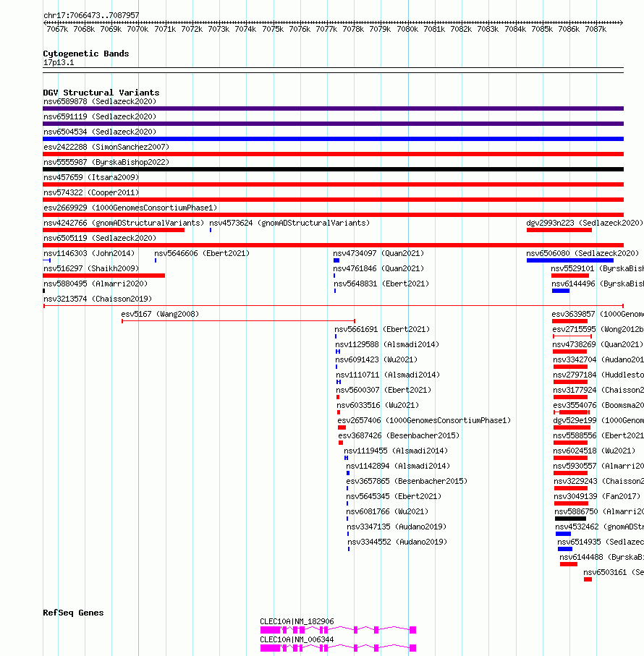Open nsv6033516 (Wu2021) label
The image size is (644, 656).
(378, 406)
